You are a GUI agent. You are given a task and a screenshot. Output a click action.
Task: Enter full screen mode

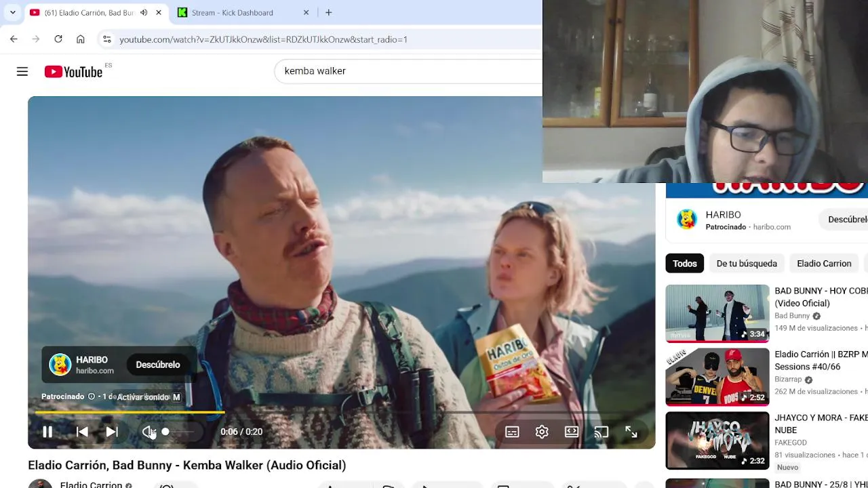click(631, 432)
